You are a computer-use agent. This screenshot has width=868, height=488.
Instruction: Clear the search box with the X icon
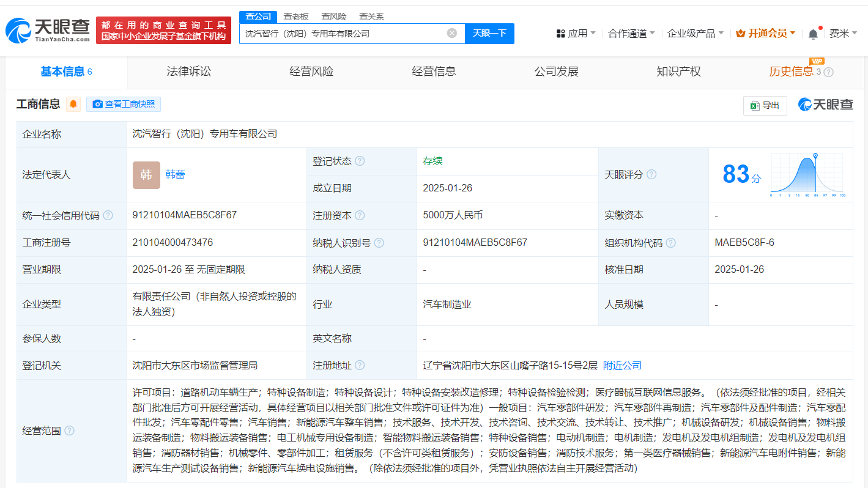451,34
